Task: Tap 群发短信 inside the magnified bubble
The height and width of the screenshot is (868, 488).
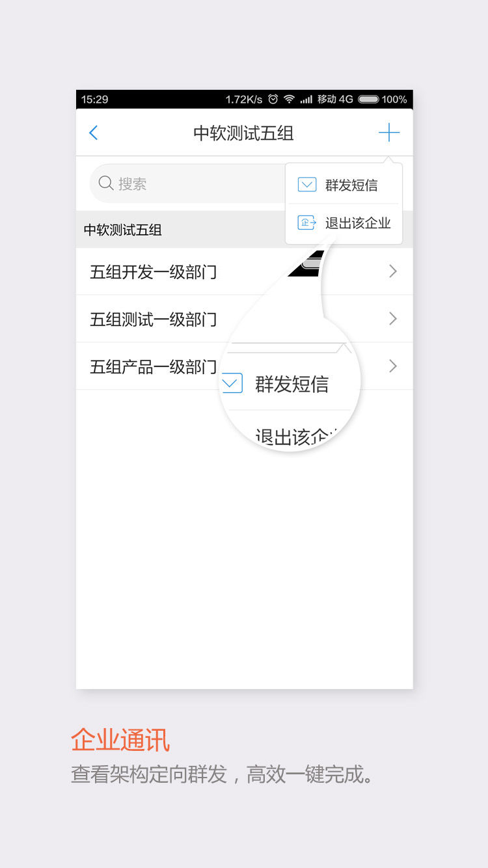Action: tap(291, 384)
